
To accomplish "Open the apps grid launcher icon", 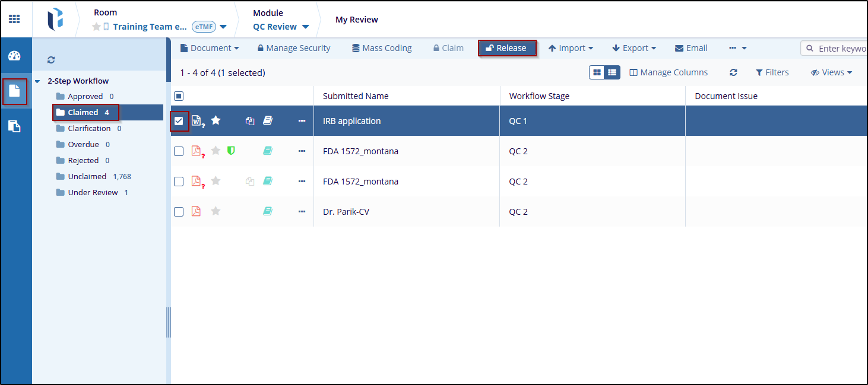I will point(14,19).
